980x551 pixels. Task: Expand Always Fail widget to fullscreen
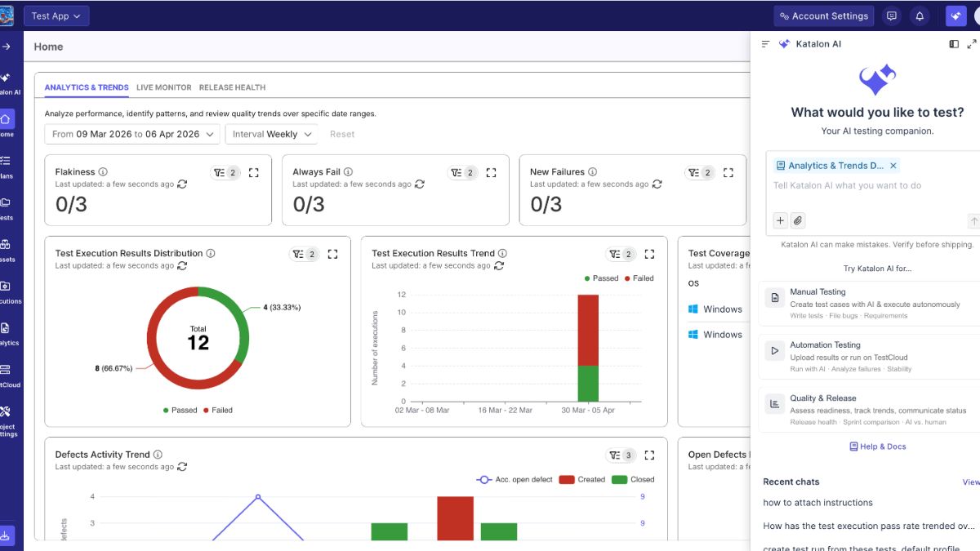pos(492,172)
